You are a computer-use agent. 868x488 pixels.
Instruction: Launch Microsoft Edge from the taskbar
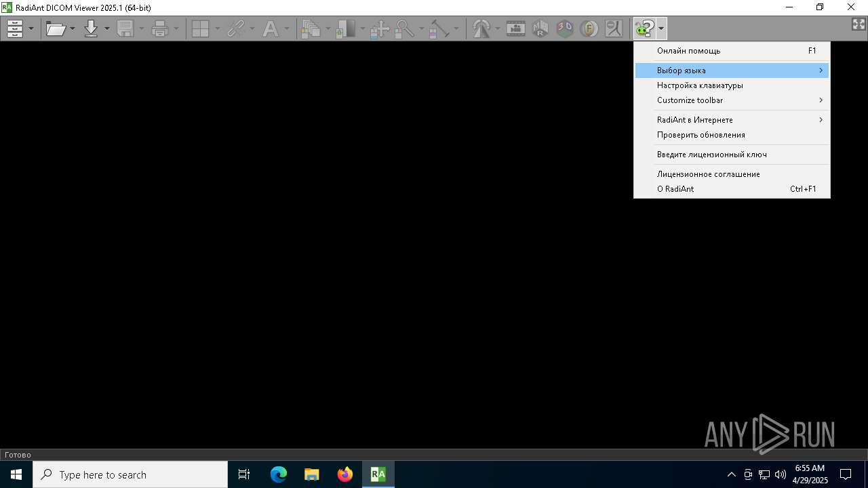point(279,474)
